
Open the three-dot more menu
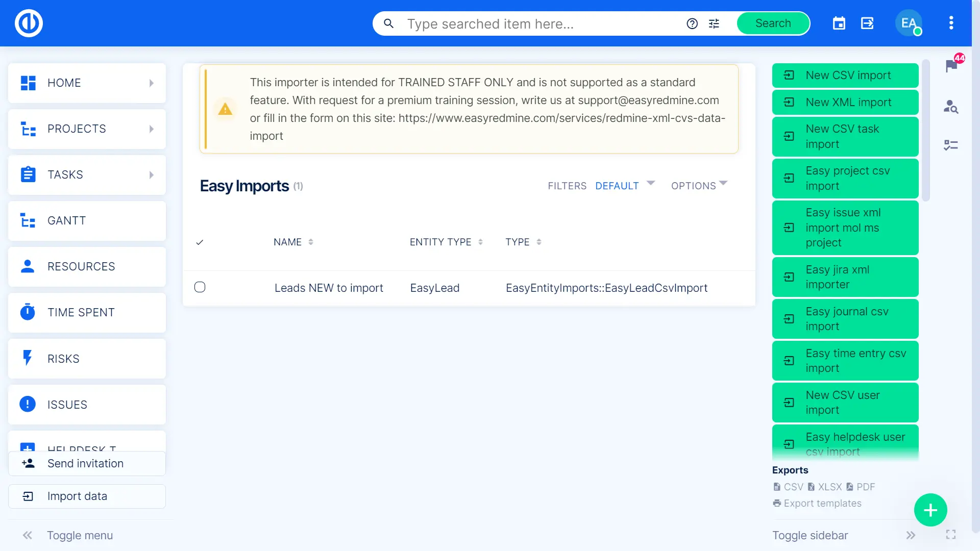951,23
